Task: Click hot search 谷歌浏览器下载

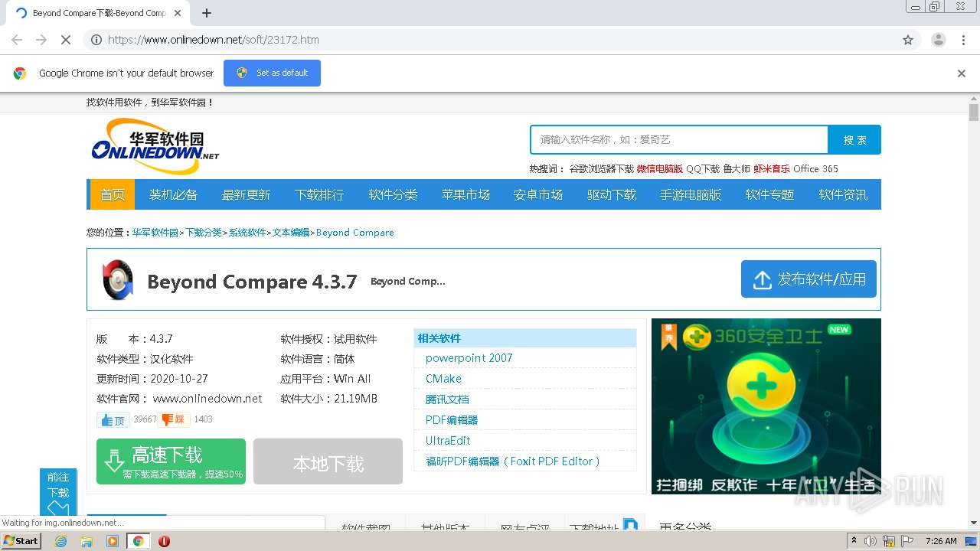Action: pos(602,169)
